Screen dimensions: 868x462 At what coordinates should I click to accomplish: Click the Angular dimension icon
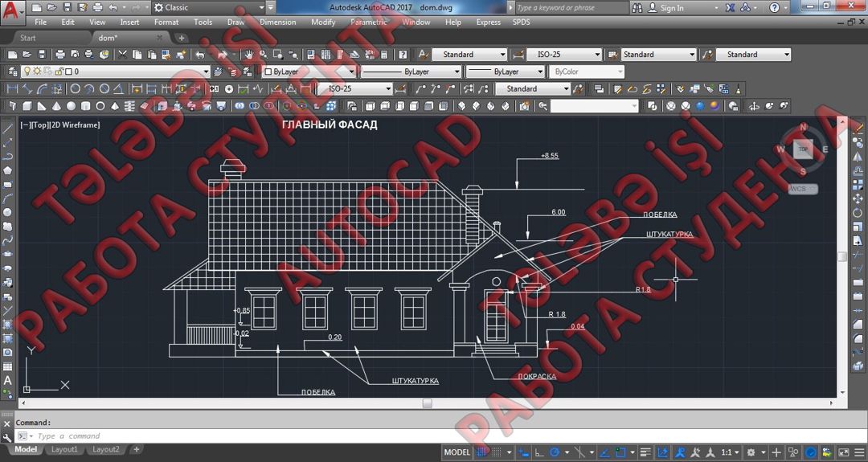point(118,88)
